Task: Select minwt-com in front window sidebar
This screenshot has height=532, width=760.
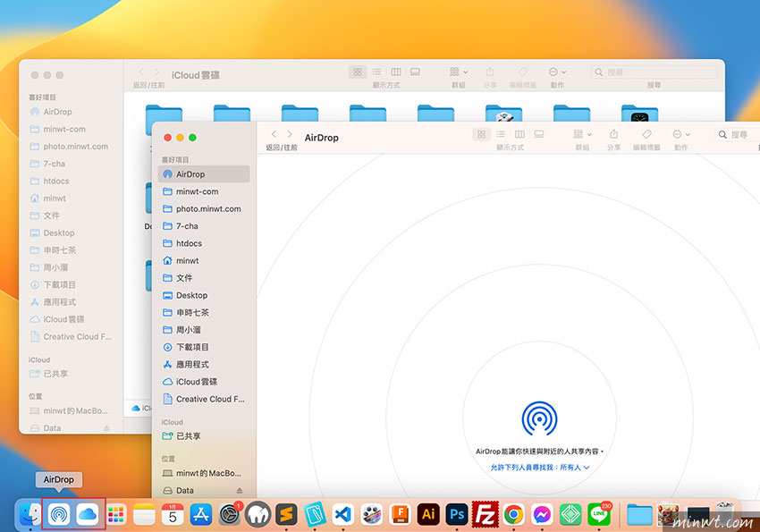Action: tap(204, 191)
